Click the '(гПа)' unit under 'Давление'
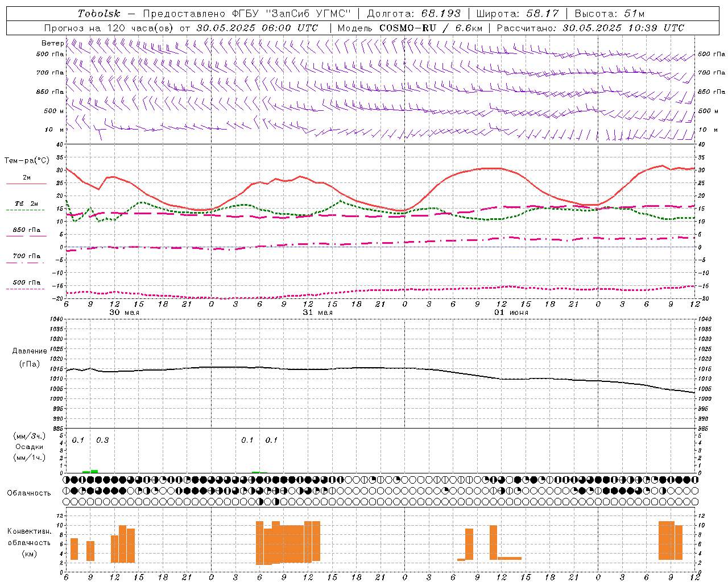Viewport: 728px width, 582px height. (29, 364)
